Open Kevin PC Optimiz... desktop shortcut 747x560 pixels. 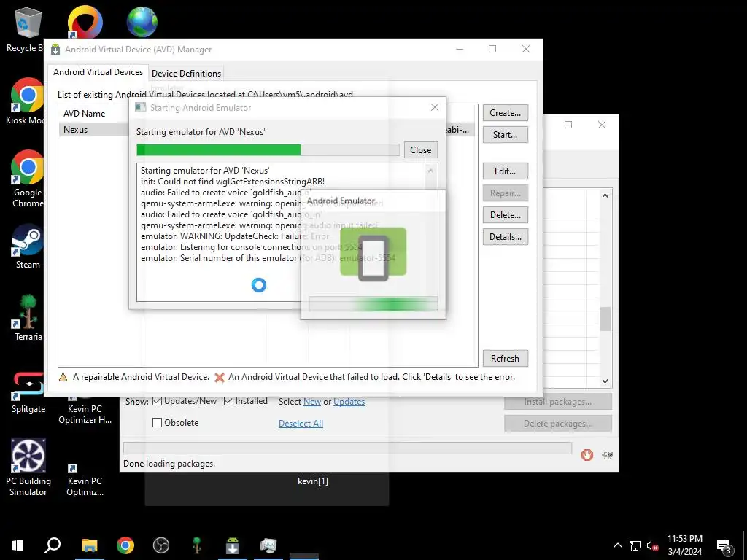(85, 480)
